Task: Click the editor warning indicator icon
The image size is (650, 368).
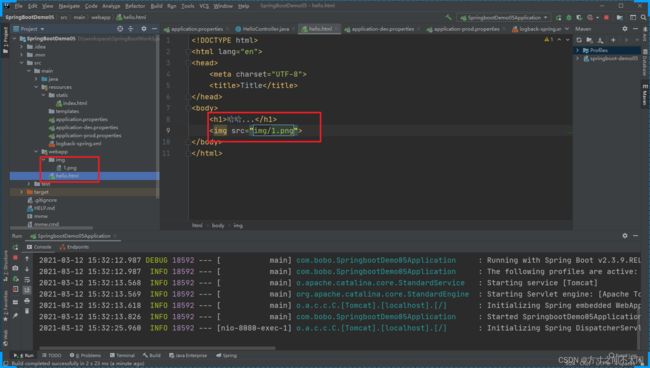Action: (548, 40)
